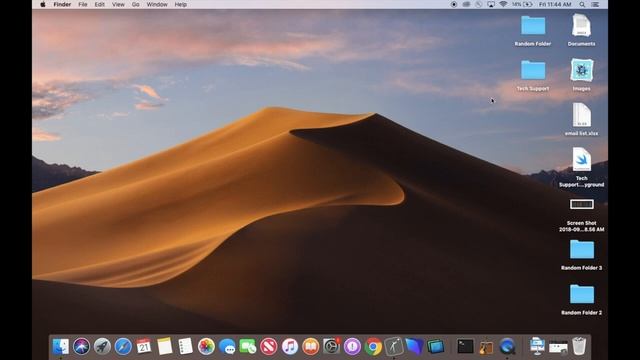
Task: Open Photos app in the dock
Action: (x=206, y=347)
